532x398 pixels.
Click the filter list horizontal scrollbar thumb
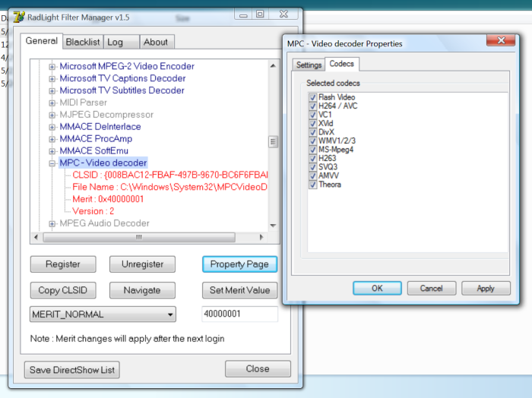click(x=139, y=237)
